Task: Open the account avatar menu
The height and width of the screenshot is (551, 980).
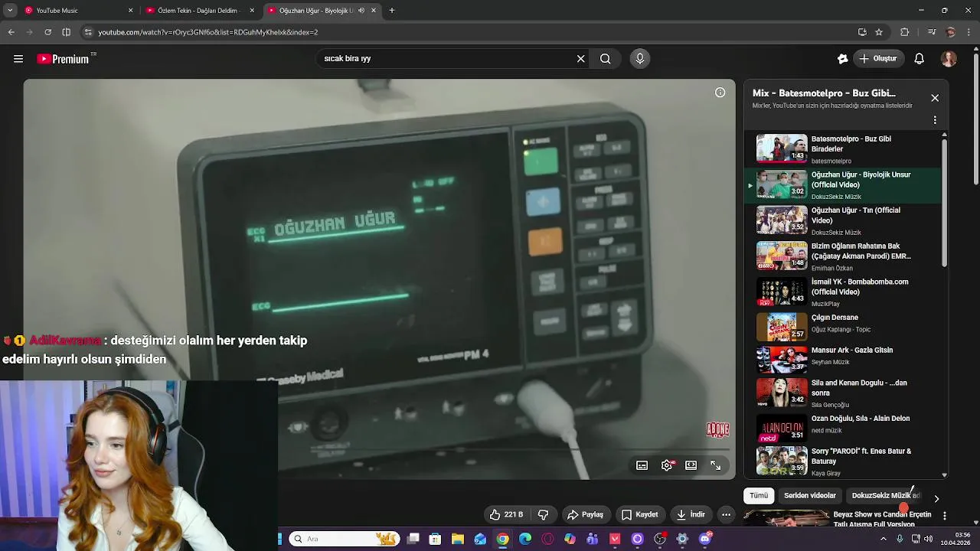Action: pos(949,59)
